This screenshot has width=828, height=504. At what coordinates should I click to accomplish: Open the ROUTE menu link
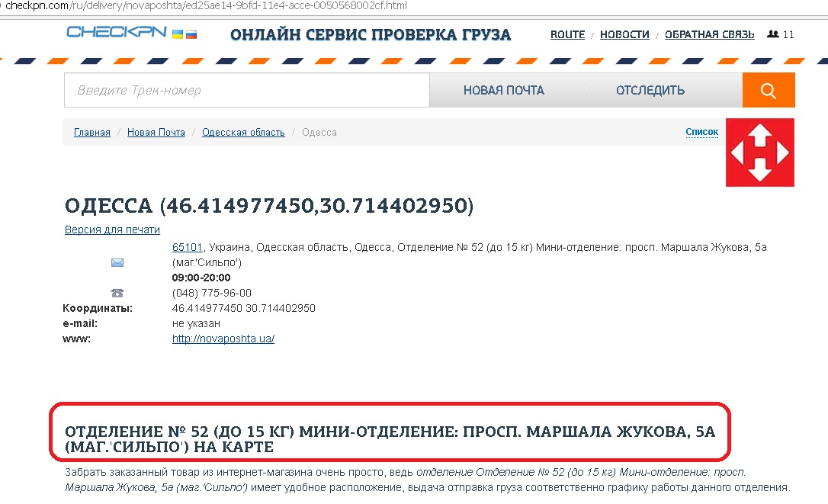(567, 34)
